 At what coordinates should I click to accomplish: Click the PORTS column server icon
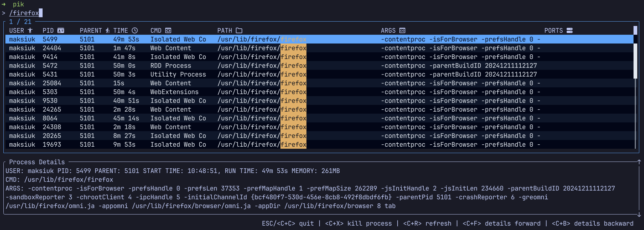click(570, 30)
